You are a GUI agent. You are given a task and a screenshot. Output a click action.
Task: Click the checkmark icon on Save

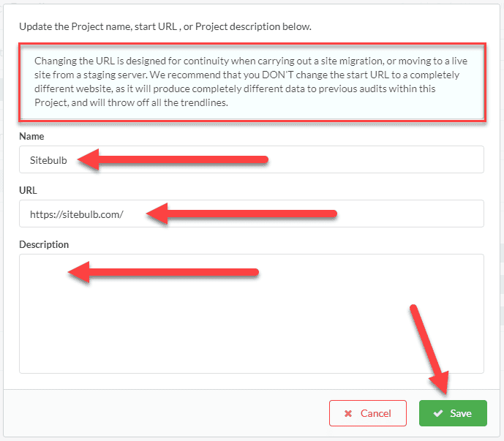[x=438, y=413]
